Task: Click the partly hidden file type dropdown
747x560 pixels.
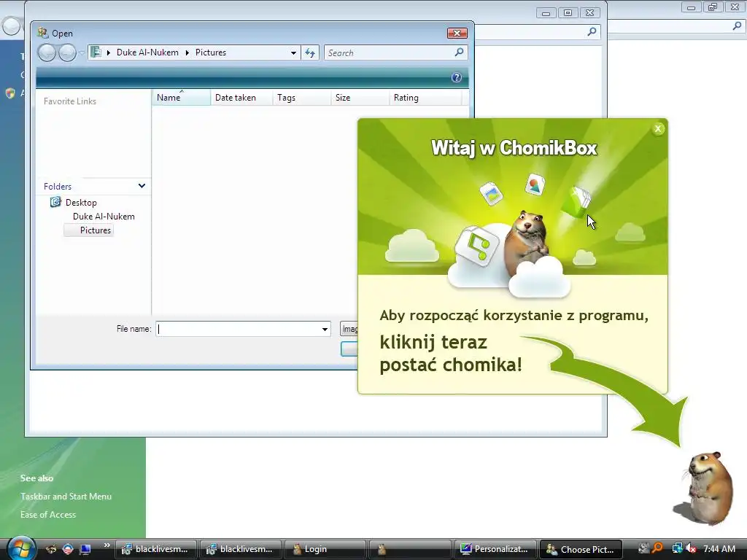Action: pyautogui.click(x=349, y=329)
